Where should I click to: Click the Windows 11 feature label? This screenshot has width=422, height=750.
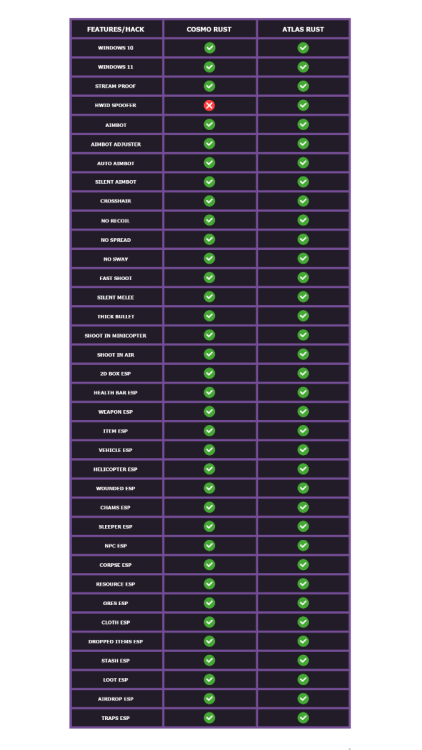click(x=116, y=67)
